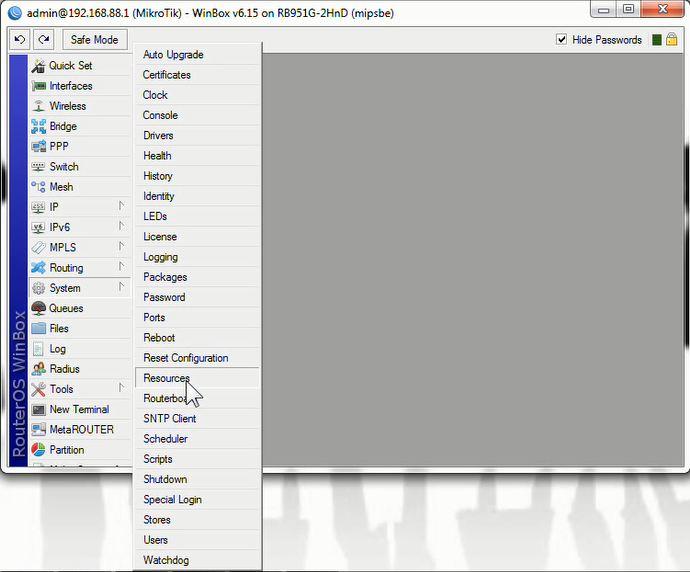690x572 pixels.
Task: Click the Mesh icon
Action: pos(38,187)
